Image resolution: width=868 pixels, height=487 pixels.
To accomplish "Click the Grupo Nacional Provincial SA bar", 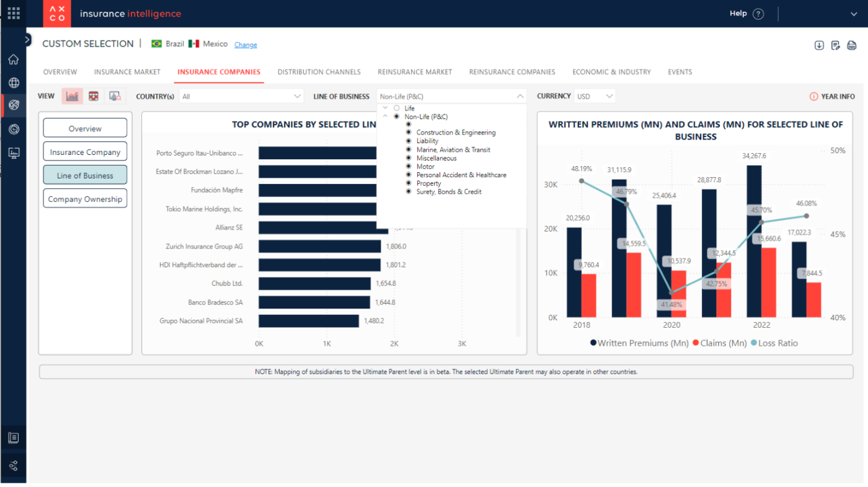I will coord(309,321).
